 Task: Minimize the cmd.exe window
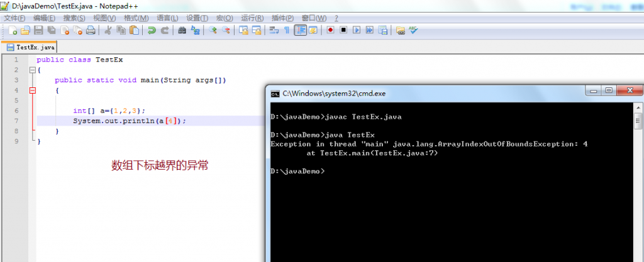click(594, 90)
